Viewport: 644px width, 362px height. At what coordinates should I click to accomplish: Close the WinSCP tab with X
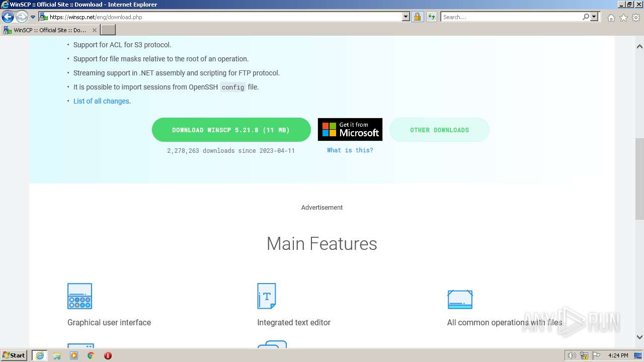coord(94,30)
